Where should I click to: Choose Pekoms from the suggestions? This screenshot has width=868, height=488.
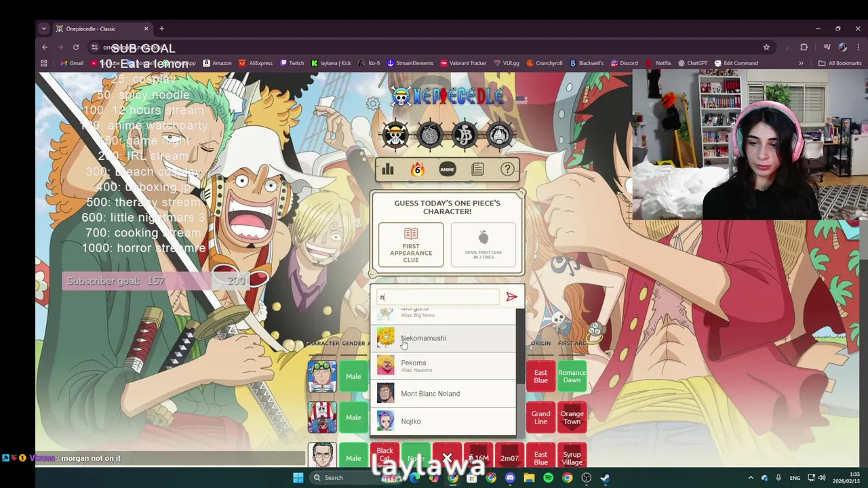tap(443, 366)
